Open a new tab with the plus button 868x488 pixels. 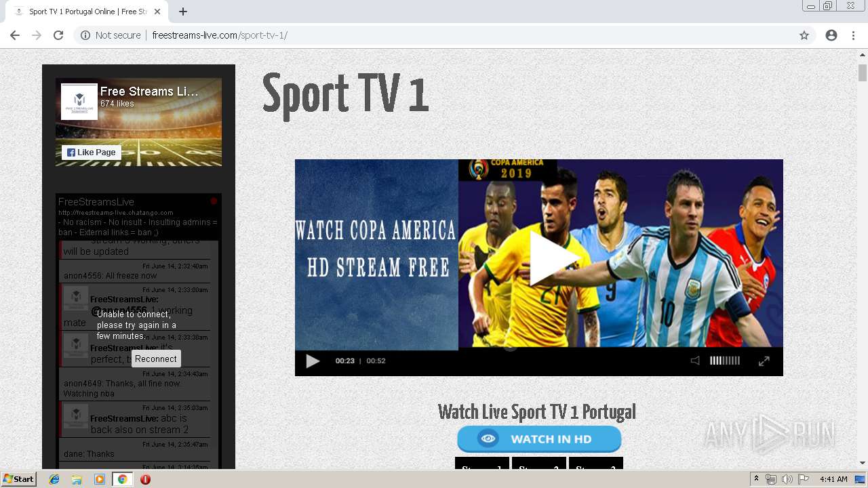point(183,12)
